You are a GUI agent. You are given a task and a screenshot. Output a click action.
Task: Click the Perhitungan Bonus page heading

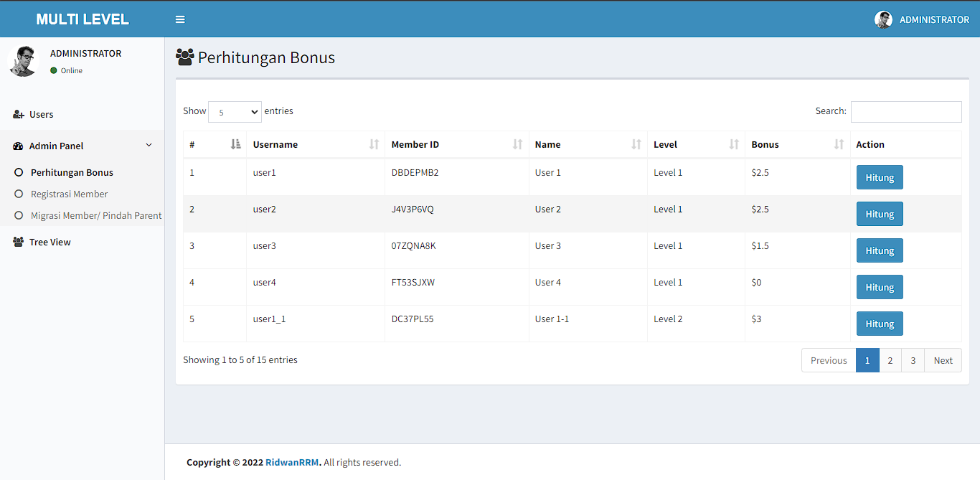(266, 57)
